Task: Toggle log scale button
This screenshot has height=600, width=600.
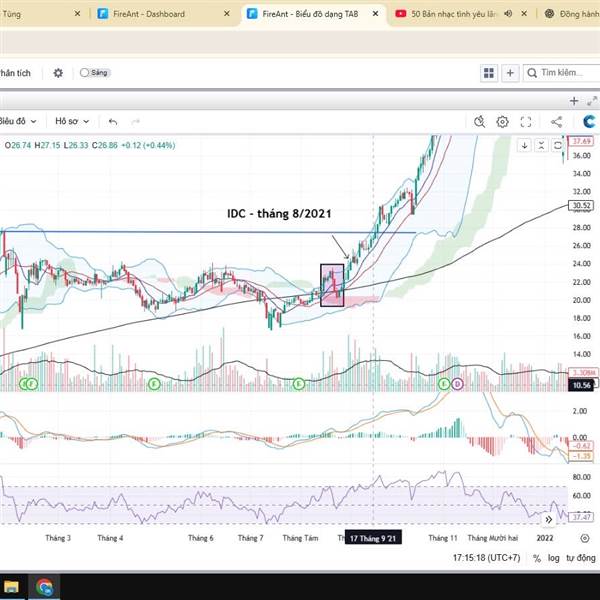Action: click(x=553, y=558)
